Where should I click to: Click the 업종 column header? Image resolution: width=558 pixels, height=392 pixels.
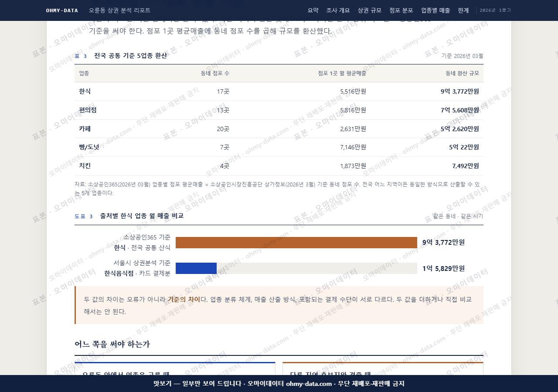coord(84,73)
